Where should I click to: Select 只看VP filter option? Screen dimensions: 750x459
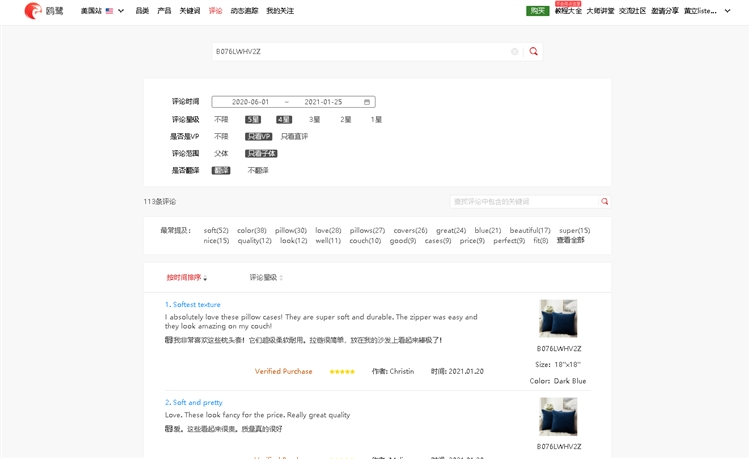pyautogui.click(x=258, y=137)
